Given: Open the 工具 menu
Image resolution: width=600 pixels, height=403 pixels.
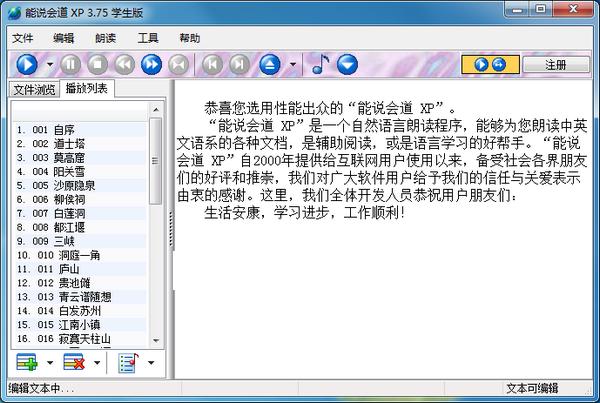Looking at the screenshot, I should [x=148, y=38].
